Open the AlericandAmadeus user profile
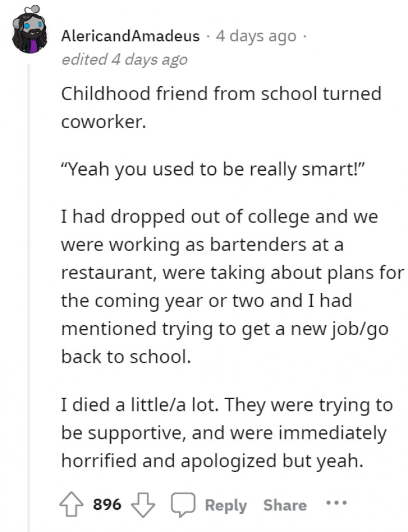 (x=131, y=36)
